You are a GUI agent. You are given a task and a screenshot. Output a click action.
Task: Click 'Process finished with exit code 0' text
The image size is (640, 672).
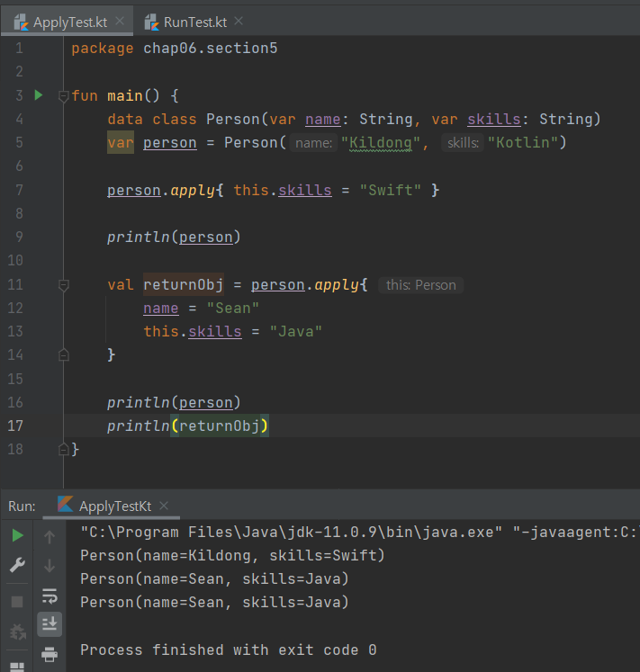point(229,650)
